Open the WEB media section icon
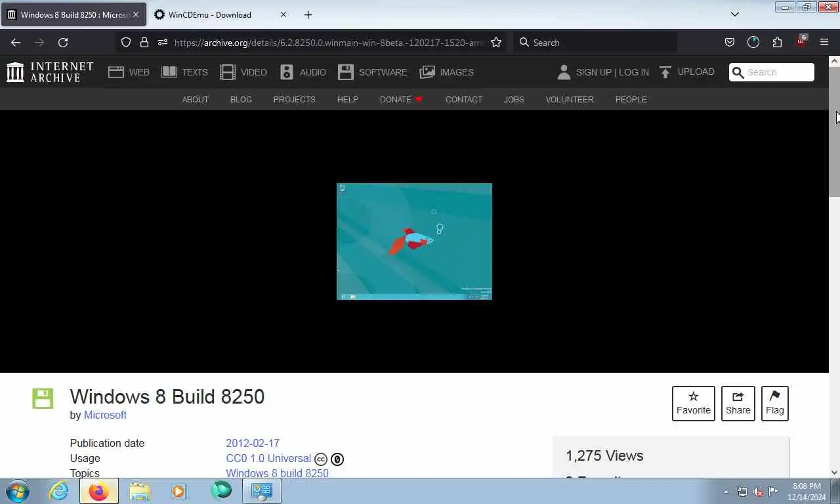 116,72
